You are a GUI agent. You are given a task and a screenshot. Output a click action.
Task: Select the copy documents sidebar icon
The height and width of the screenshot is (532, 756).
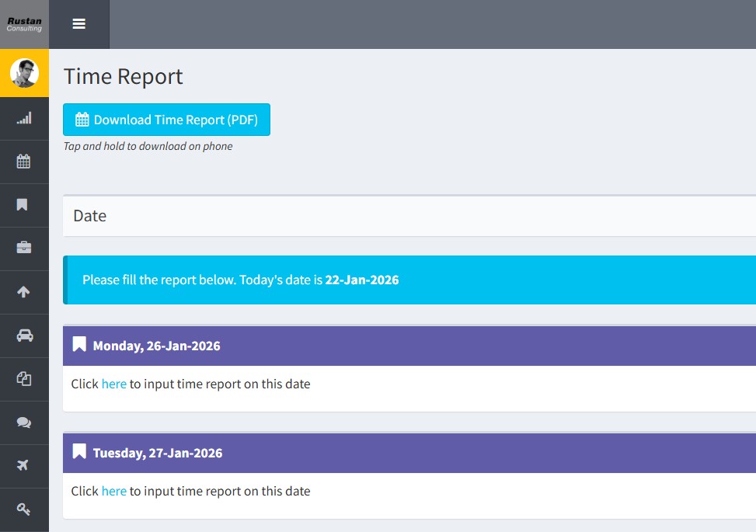pos(24,379)
